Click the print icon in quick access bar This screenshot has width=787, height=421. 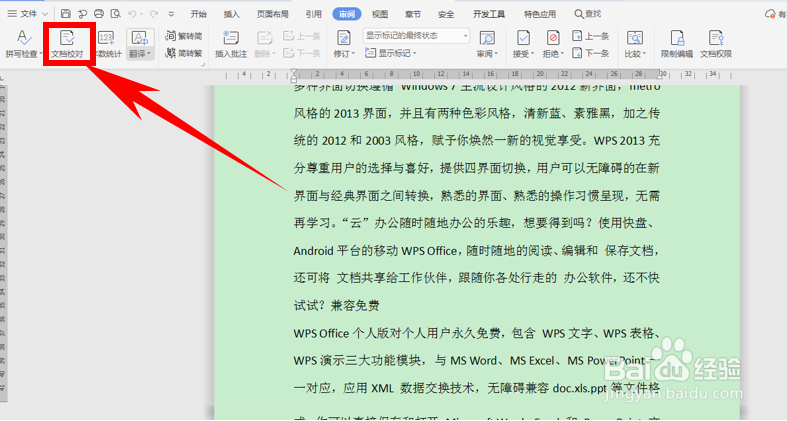point(99,14)
